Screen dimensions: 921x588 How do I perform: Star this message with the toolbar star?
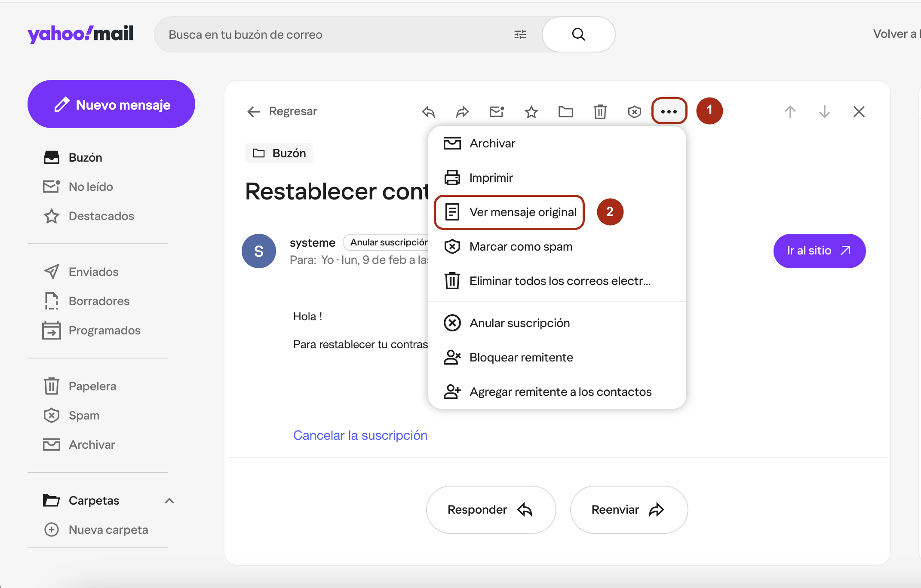tap(531, 112)
